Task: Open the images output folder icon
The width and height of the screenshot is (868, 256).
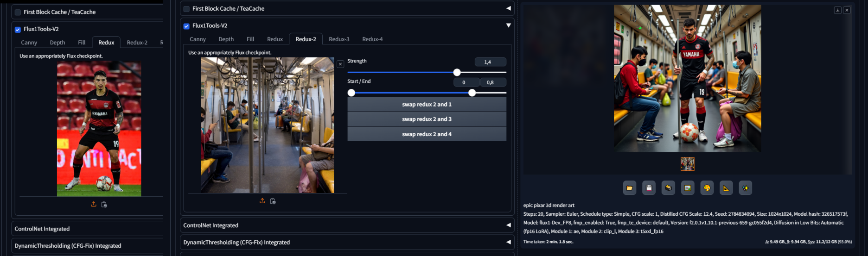Action: pos(629,188)
